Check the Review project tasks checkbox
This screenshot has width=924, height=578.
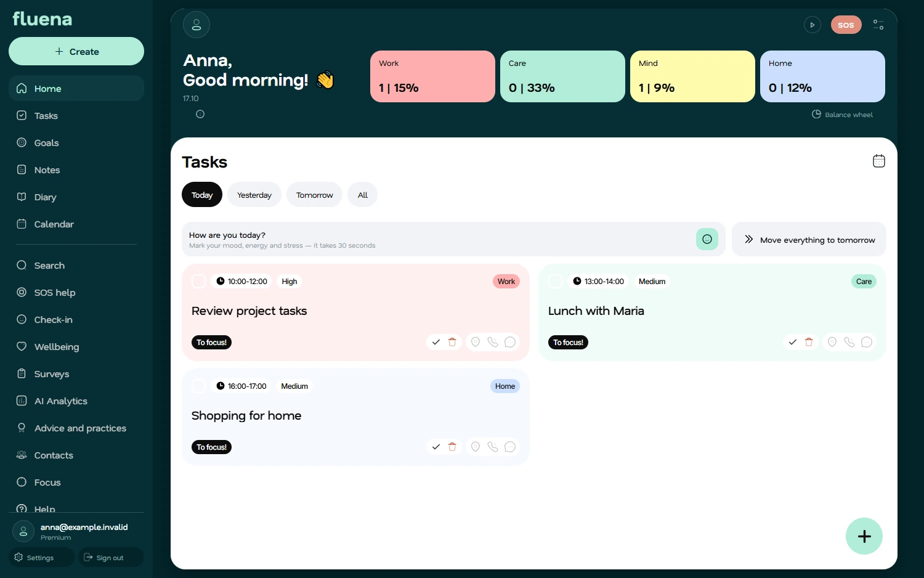pyautogui.click(x=198, y=282)
